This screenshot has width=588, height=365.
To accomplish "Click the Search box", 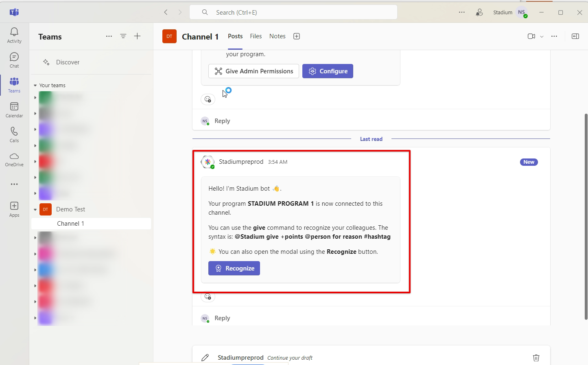I will pos(293,12).
